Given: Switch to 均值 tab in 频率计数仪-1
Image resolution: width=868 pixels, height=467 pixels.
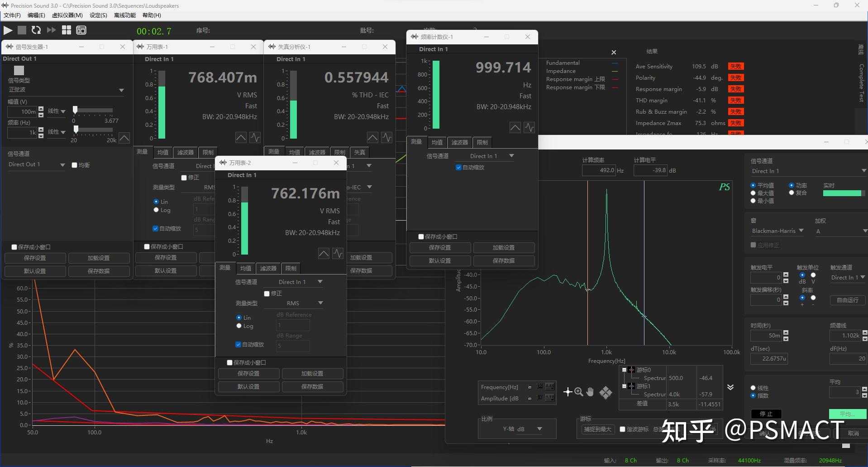Looking at the screenshot, I should click(437, 143).
